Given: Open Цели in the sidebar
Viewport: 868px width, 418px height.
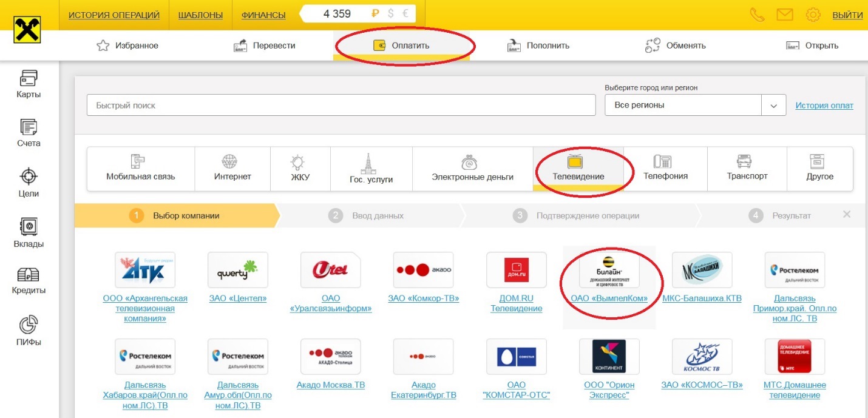Looking at the screenshot, I should pyautogui.click(x=29, y=183).
